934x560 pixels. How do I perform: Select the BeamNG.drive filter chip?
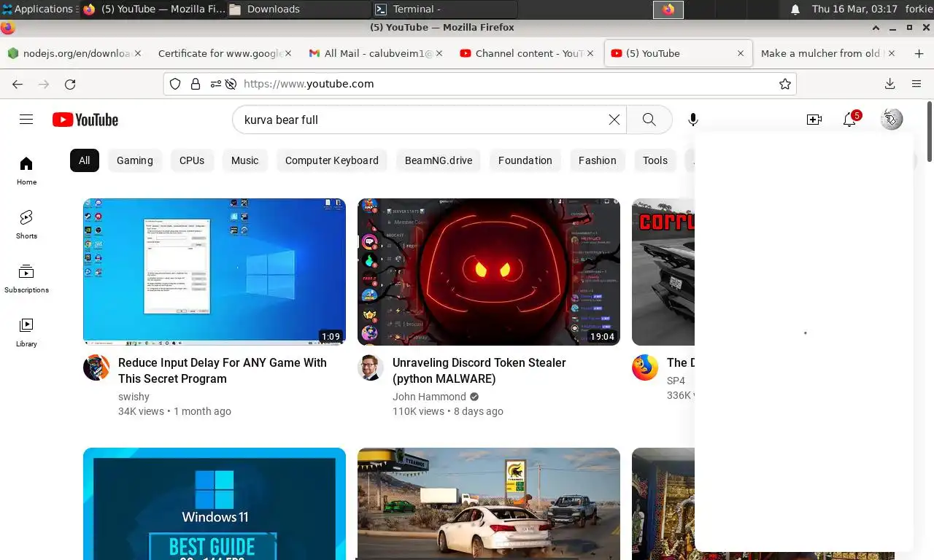(439, 160)
